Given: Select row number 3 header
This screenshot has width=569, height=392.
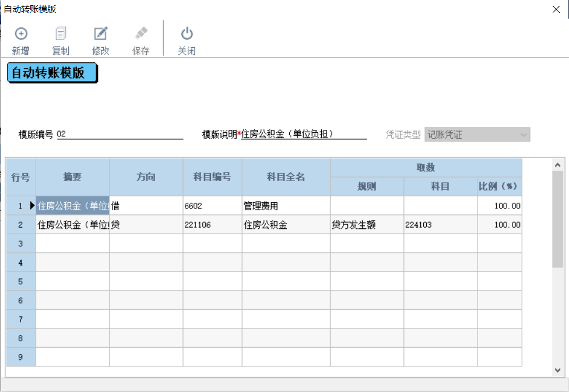Looking at the screenshot, I should click(20, 243).
